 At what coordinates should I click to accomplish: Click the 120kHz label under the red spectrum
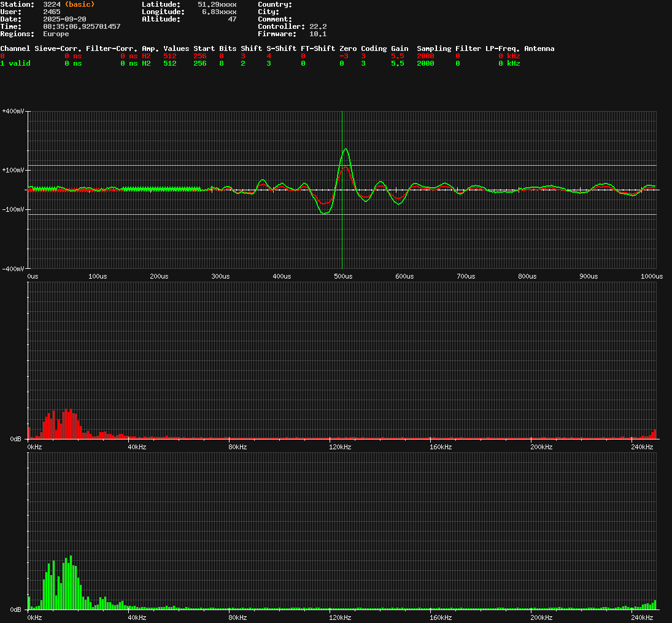pyautogui.click(x=339, y=447)
